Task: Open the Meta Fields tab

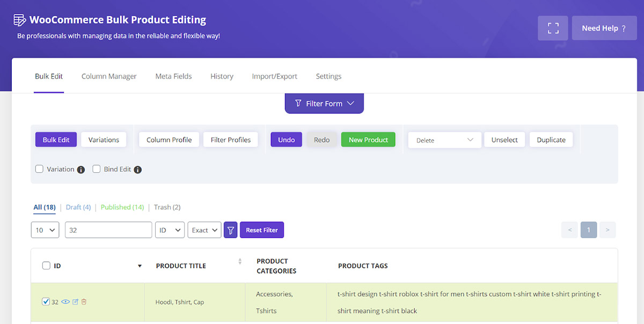Action: pyautogui.click(x=173, y=76)
